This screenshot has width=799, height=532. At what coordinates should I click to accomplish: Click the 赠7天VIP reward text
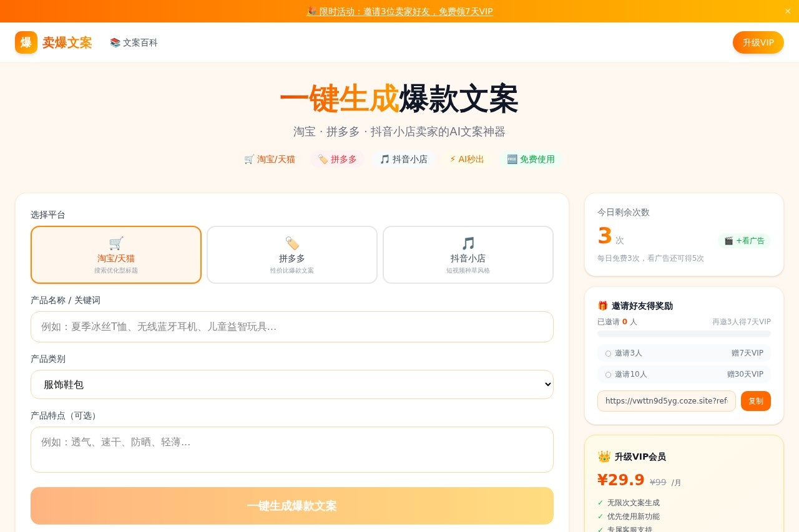pyautogui.click(x=747, y=353)
